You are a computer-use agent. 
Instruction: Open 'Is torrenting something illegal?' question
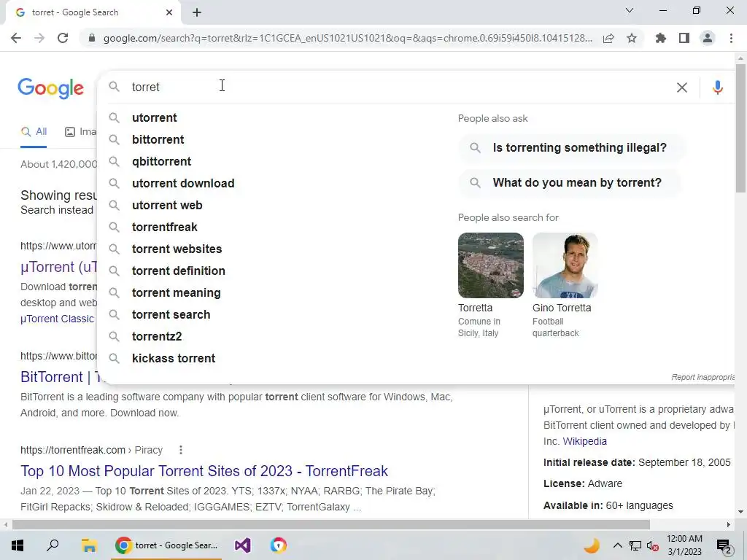pyautogui.click(x=572, y=147)
